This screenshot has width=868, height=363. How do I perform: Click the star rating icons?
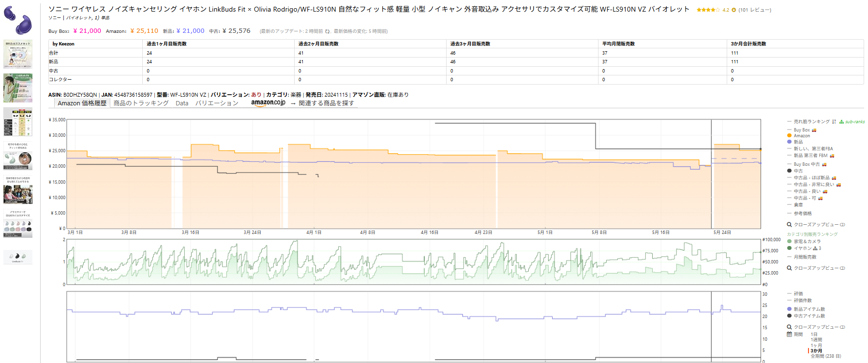click(x=708, y=10)
